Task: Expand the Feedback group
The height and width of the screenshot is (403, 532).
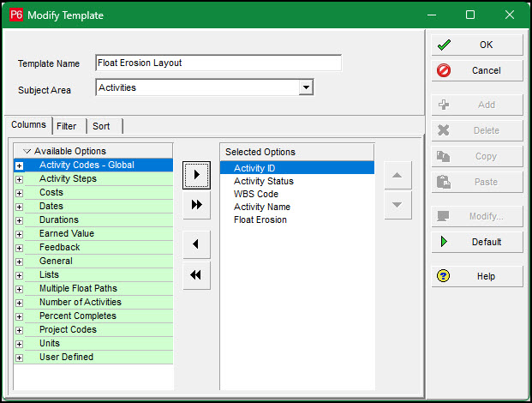Action: [x=20, y=248]
